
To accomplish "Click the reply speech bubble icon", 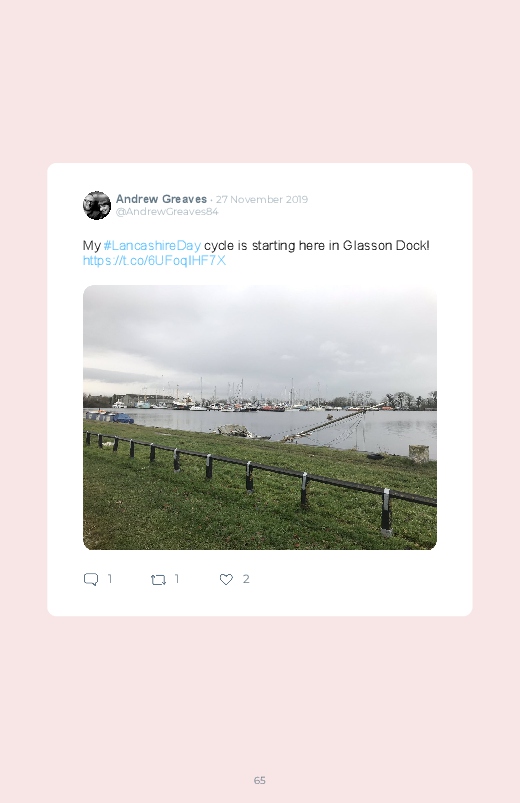I will (x=91, y=579).
